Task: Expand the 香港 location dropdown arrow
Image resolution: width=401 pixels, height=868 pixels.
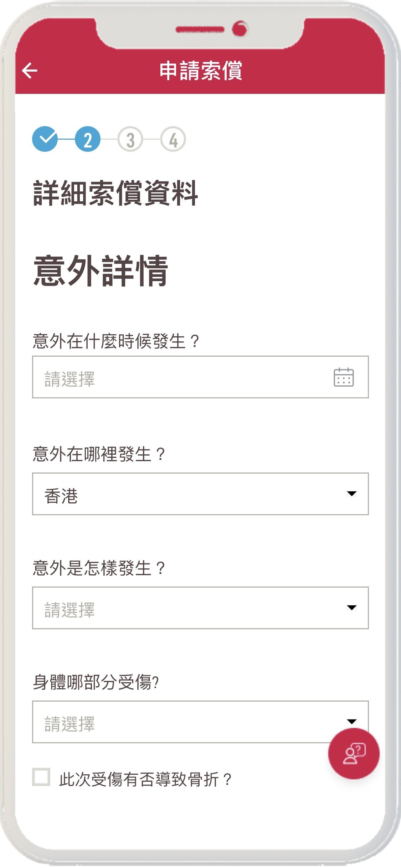Action: 351,494
